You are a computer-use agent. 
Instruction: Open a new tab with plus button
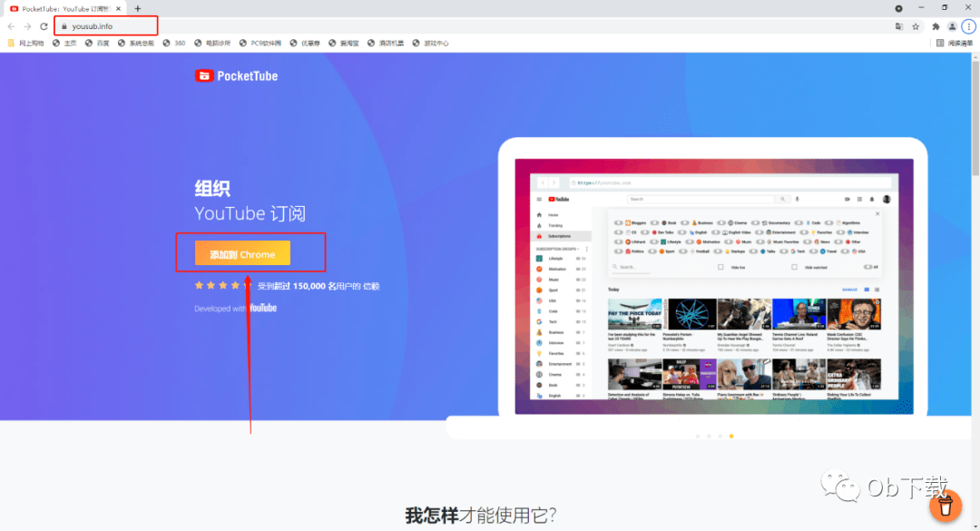click(138, 9)
